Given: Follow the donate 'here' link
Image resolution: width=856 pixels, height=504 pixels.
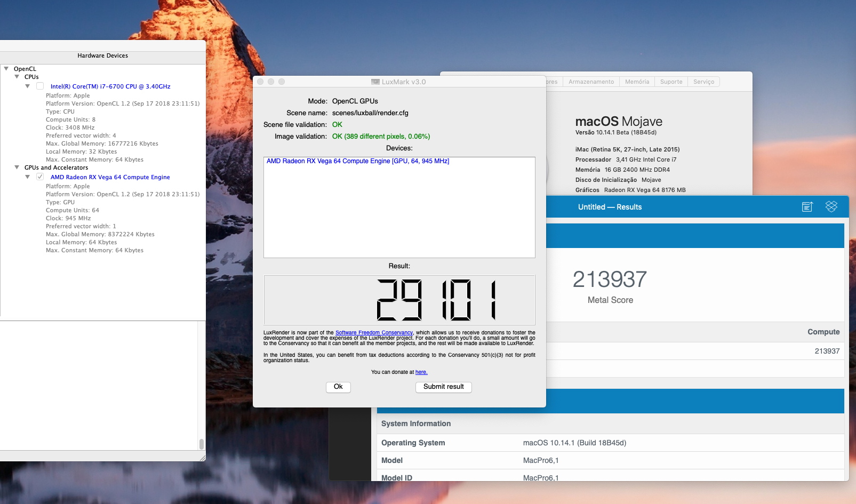Looking at the screenshot, I should [x=421, y=372].
